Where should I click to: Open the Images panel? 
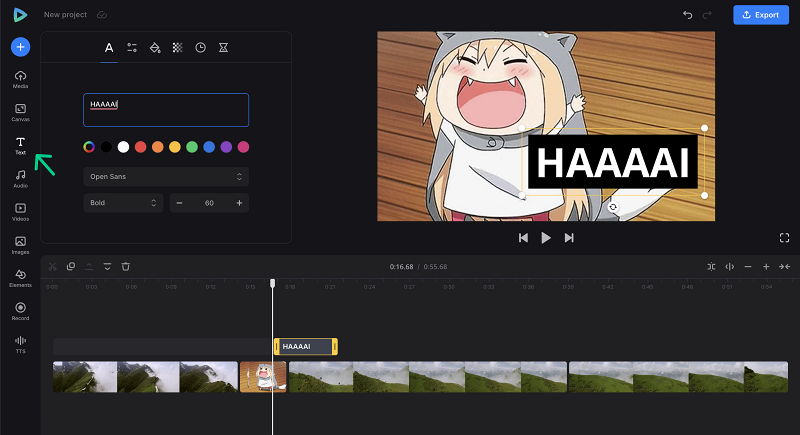click(x=20, y=245)
